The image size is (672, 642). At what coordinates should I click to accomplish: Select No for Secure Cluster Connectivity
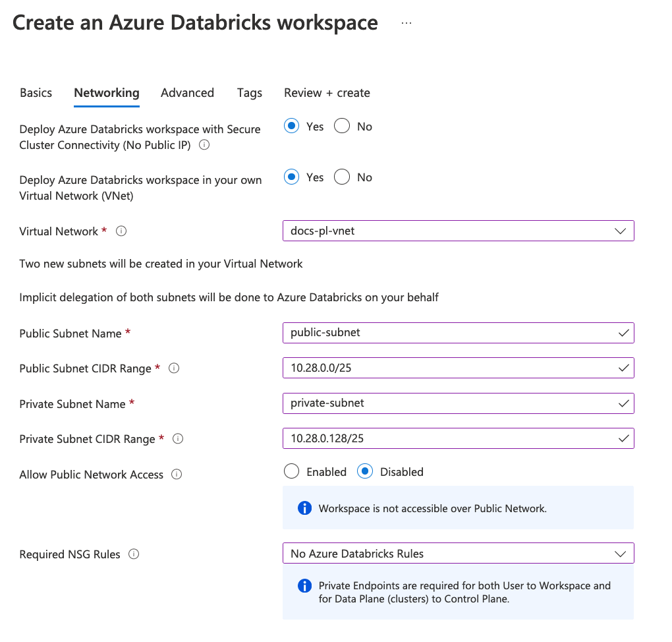[342, 126]
